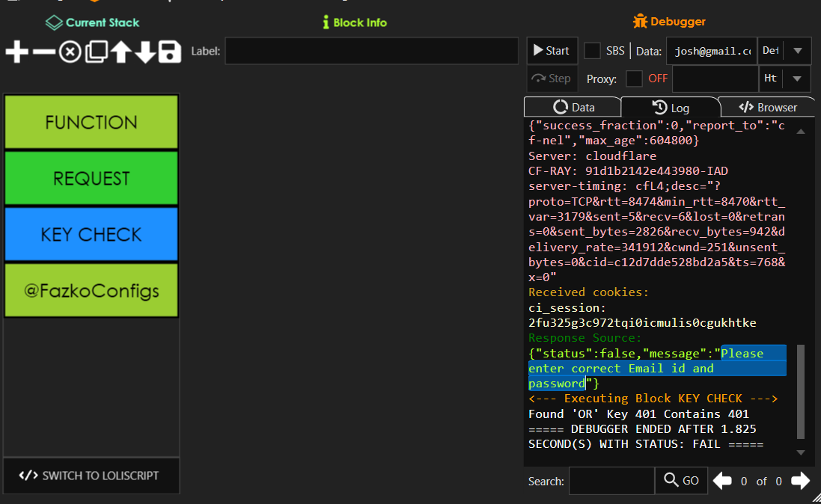Click SWITCH TO LOLISCRIPT at the bottom

click(x=91, y=476)
